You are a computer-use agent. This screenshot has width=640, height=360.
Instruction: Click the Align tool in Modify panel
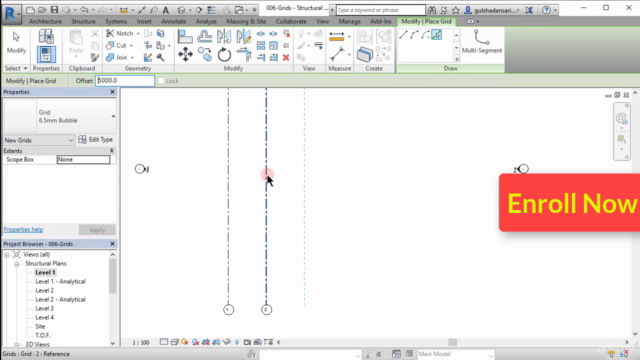tap(185, 37)
